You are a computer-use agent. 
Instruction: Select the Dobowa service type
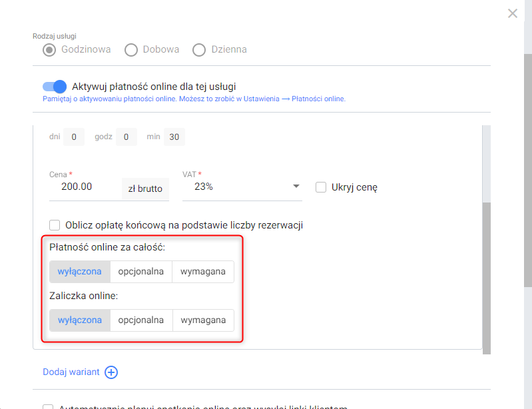tap(131, 50)
